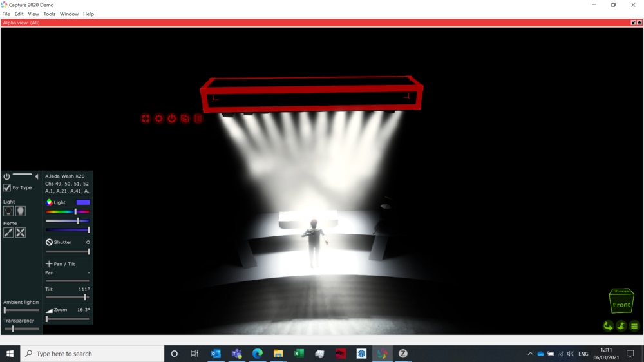644x362 pixels.
Task: Open the Tools menu
Action: pyautogui.click(x=50, y=14)
